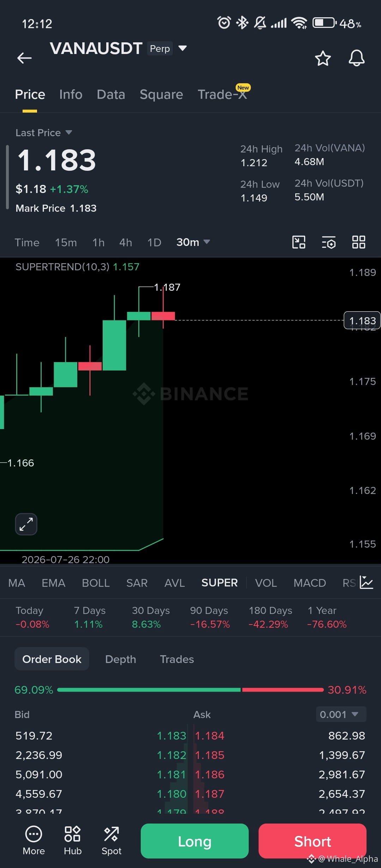This screenshot has height=868, width=381.
Task: Select 1h chart interval
Action: click(x=98, y=242)
